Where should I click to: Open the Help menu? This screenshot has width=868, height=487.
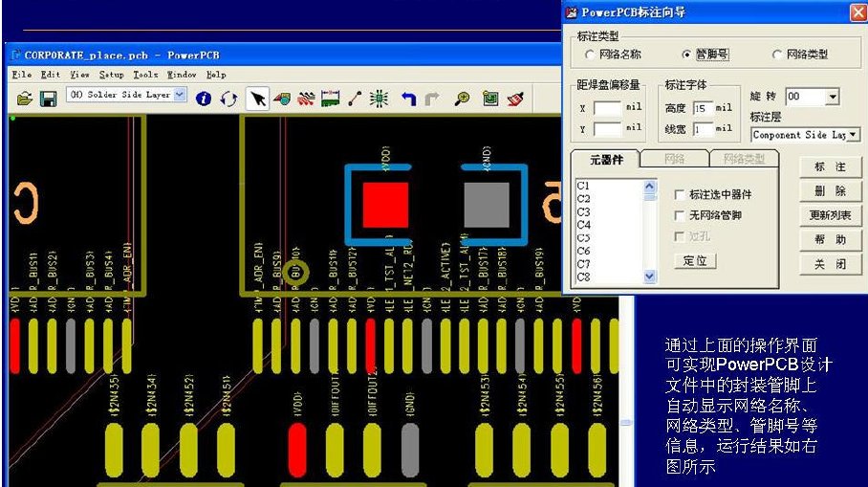click(216, 75)
